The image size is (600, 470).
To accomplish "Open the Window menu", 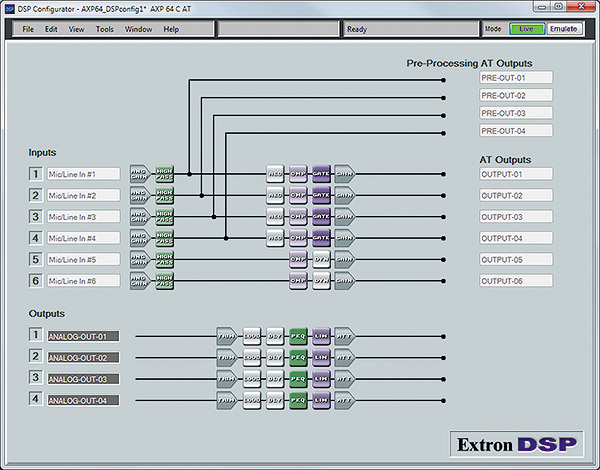I will click(x=138, y=29).
